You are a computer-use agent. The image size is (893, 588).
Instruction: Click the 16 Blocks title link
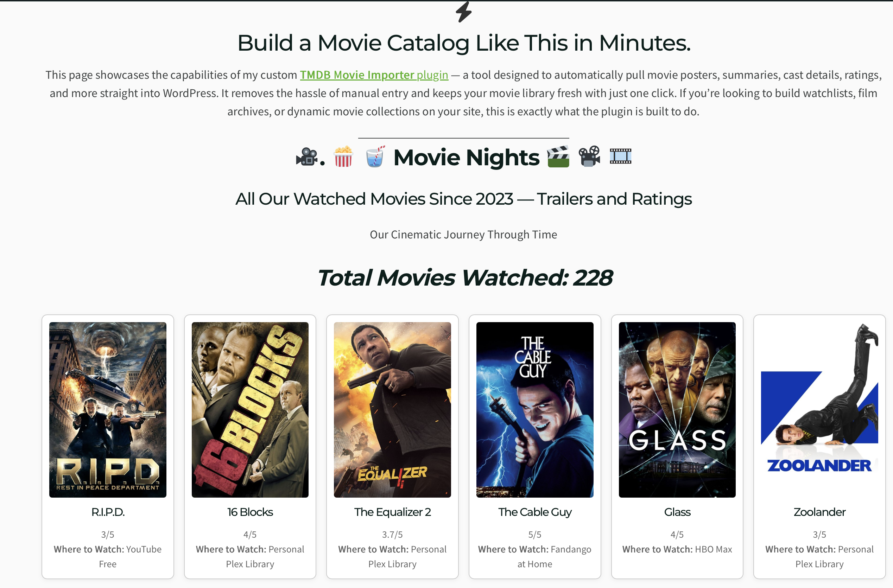[250, 512]
